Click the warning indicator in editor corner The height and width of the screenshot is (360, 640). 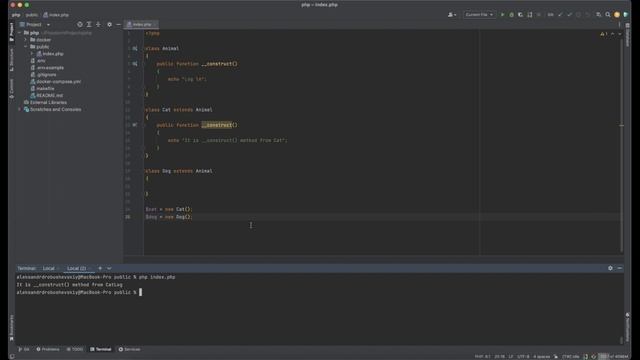604,34
